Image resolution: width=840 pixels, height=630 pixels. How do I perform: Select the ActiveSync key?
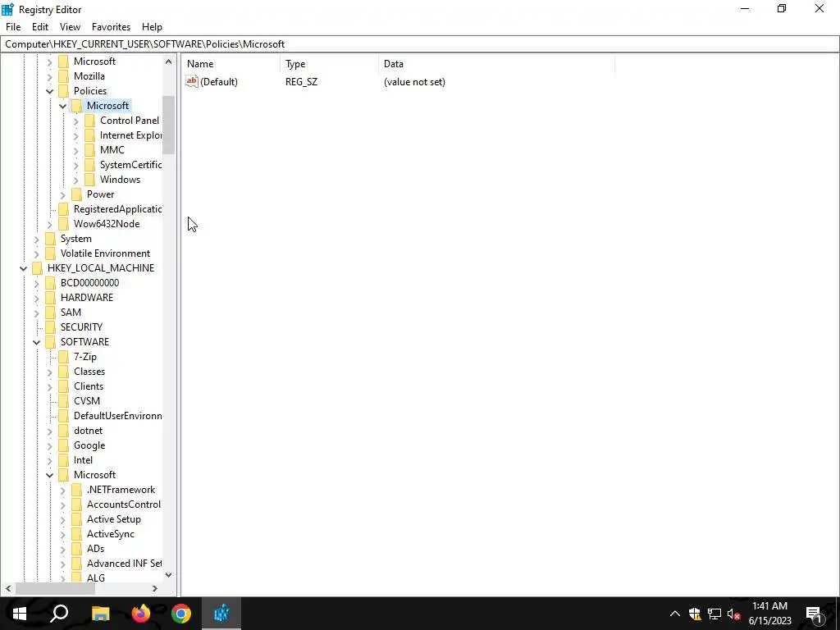[x=111, y=533]
